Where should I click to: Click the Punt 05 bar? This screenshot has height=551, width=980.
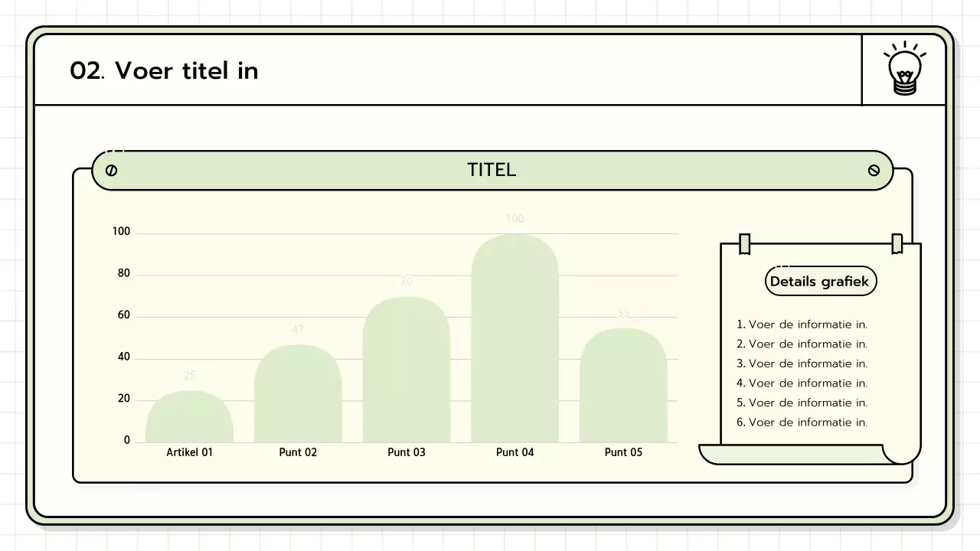623,386
